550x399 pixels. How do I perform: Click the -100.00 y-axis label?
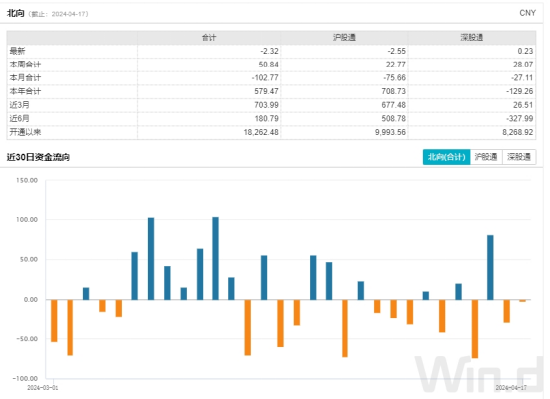tap(25, 378)
